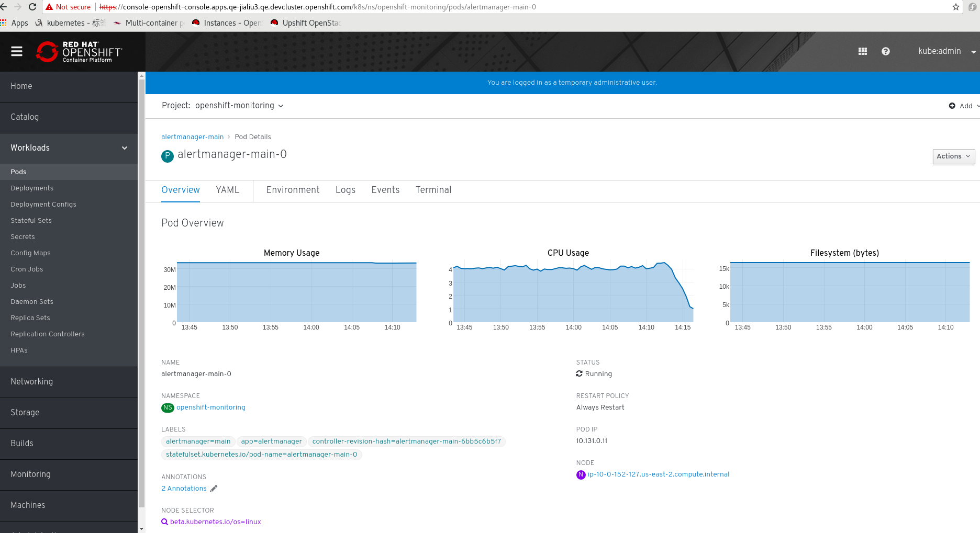The height and width of the screenshot is (533, 980).
Task: Select Secrets in the sidebar
Action: click(x=69, y=236)
